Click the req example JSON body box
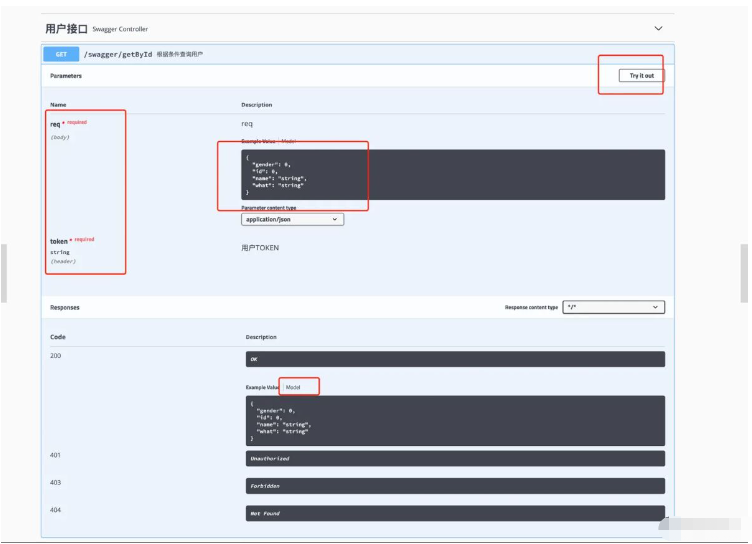This screenshot has height=544, width=752. (452, 174)
